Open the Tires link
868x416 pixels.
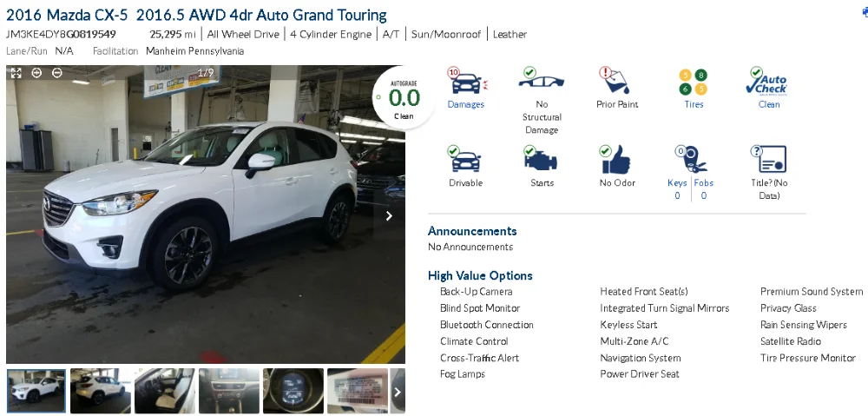click(x=694, y=104)
